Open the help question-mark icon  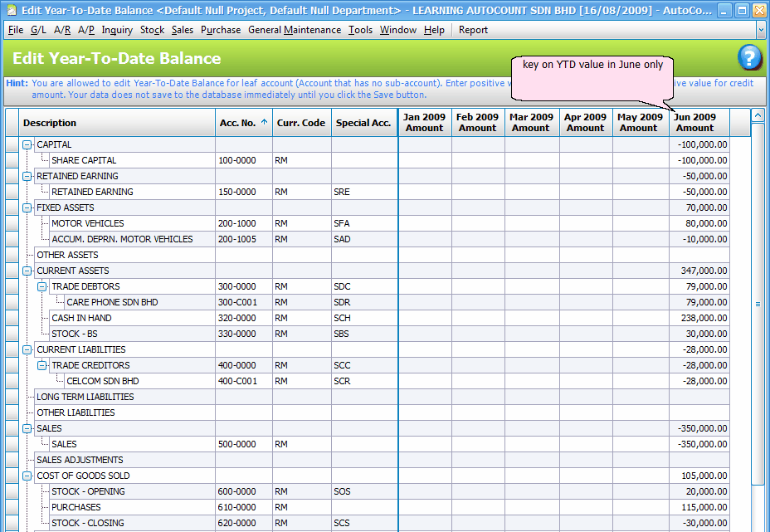749,58
